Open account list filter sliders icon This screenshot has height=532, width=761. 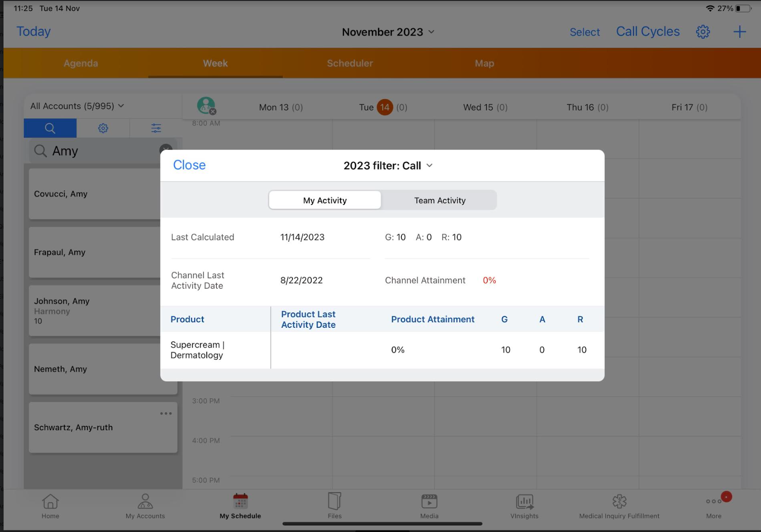(156, 128)
